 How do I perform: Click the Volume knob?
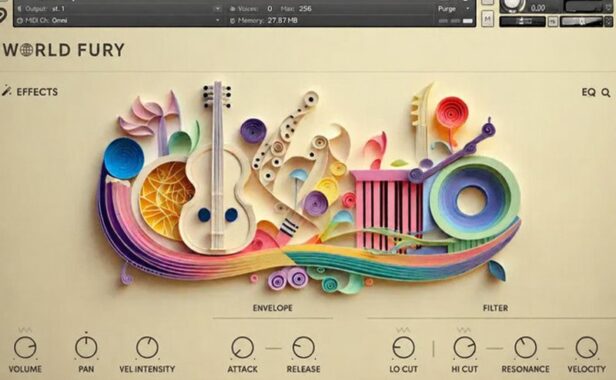click(x=25, y=347)
